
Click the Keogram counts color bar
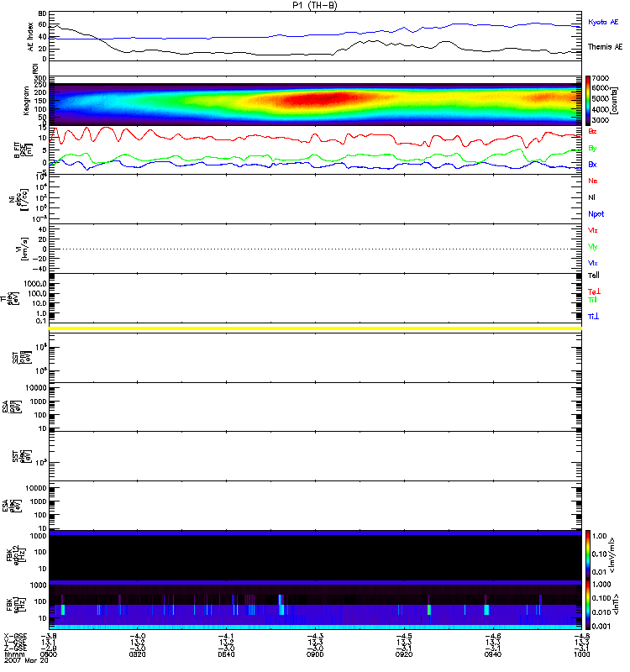click(x=588, y=99)
